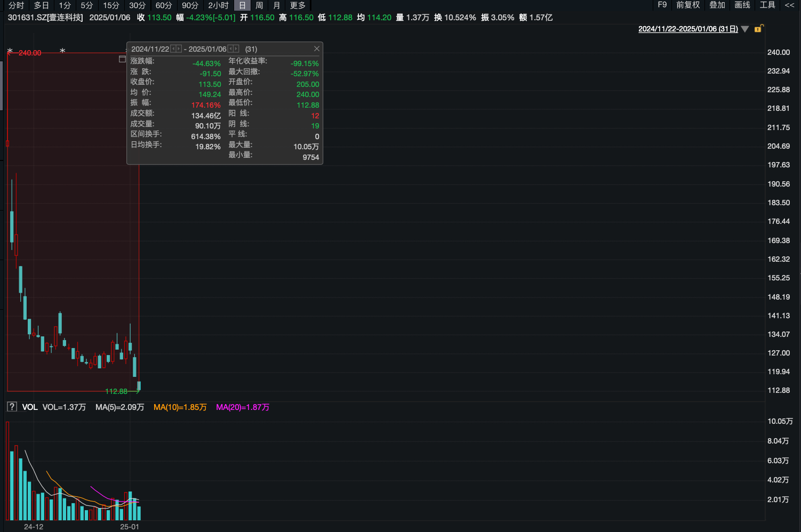Switch to the 周 weekly chart tab
The width and height of the screenshot is (801, 532).
pyautogui.click(x=259, y=5)
